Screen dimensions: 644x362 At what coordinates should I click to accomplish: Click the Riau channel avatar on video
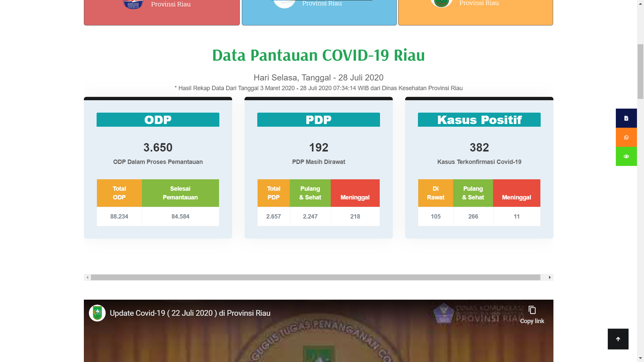coord(97,313)
